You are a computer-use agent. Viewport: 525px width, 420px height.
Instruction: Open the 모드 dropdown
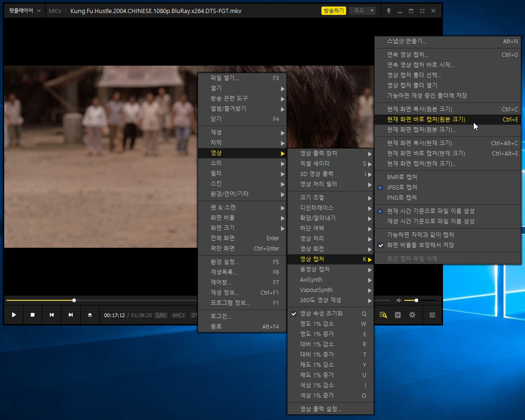pos(362,11)
